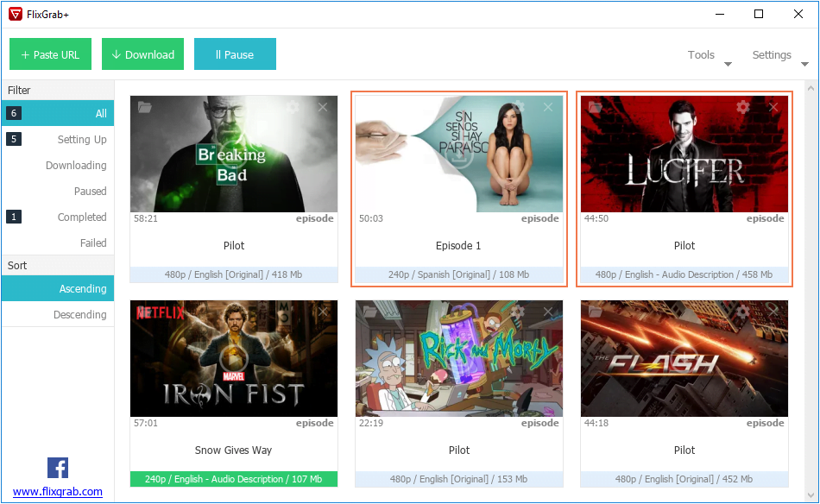Click the FlixGrab+ logo in title bar
The height and width of the screenshot is (504, 820).
16,14
